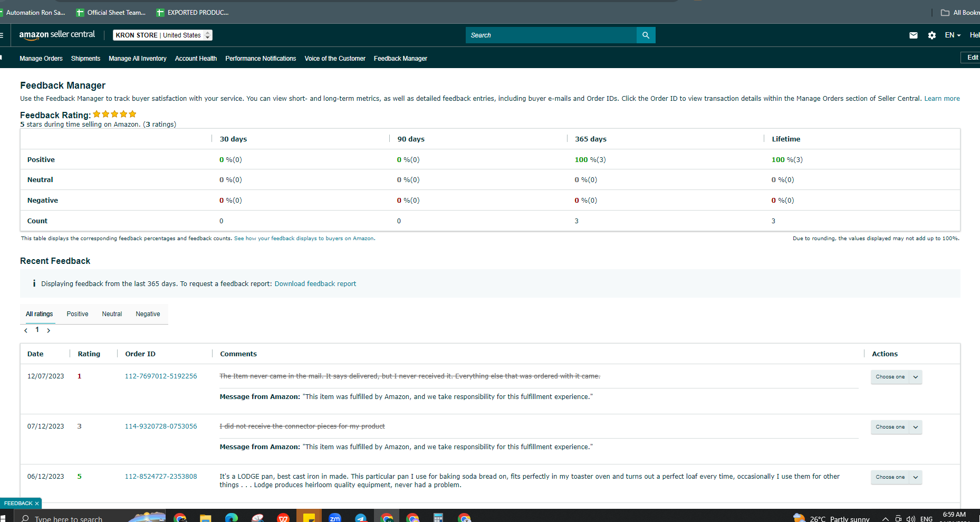Image resolution: width=980 pixels, height=522 pixels.
Task: Open the KRON STORE marketplace selector
Action: click(x=162, y=35)
